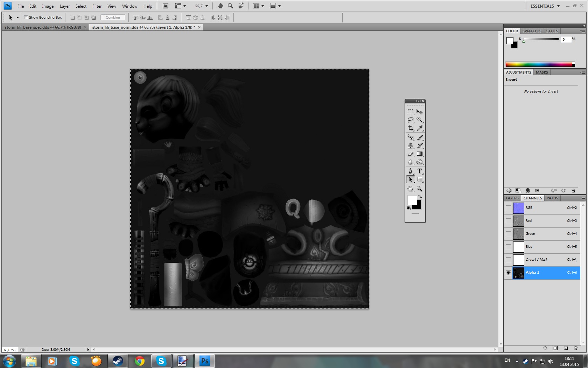The width and height of the screenshot is (588, 368).
Task: Select the Type tool
Action: (420, 171)
